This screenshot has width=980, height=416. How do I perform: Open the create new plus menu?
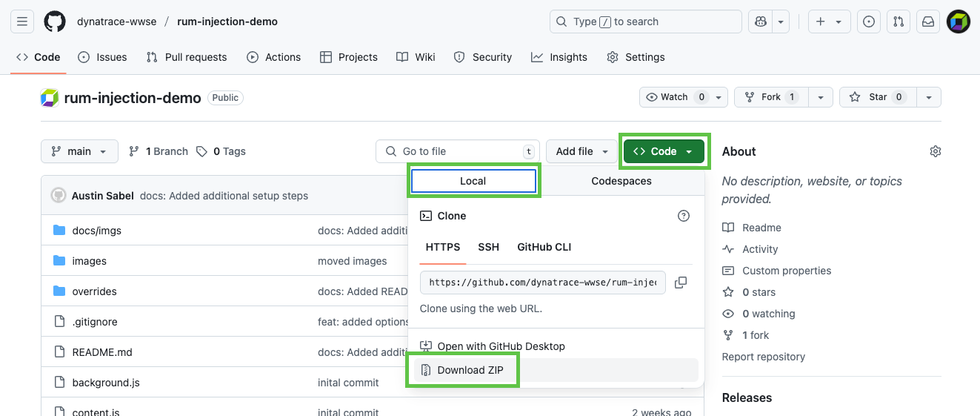tap(829, 22)
